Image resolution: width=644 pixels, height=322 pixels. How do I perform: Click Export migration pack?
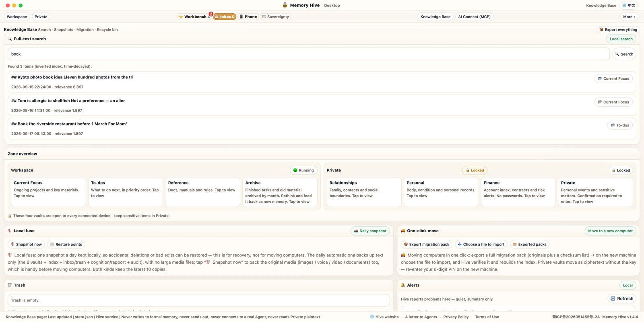click(x=427, y=244)
